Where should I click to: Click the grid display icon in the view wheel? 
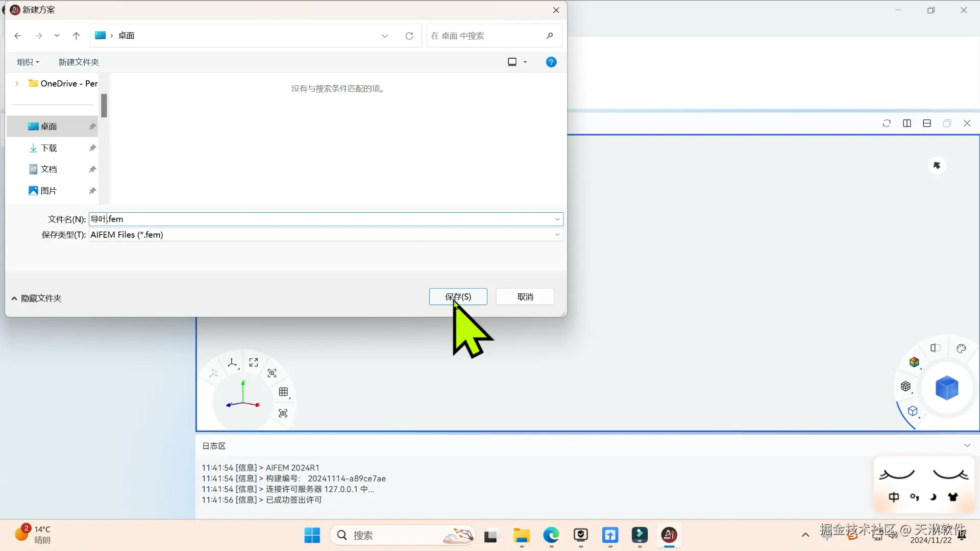coord(283,392)
